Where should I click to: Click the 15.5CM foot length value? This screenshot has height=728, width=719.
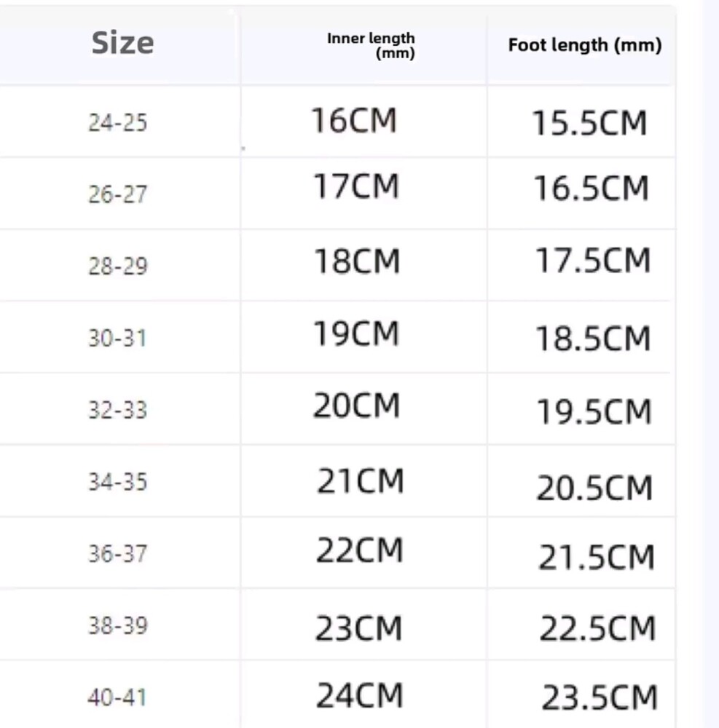tap(589, 123)
